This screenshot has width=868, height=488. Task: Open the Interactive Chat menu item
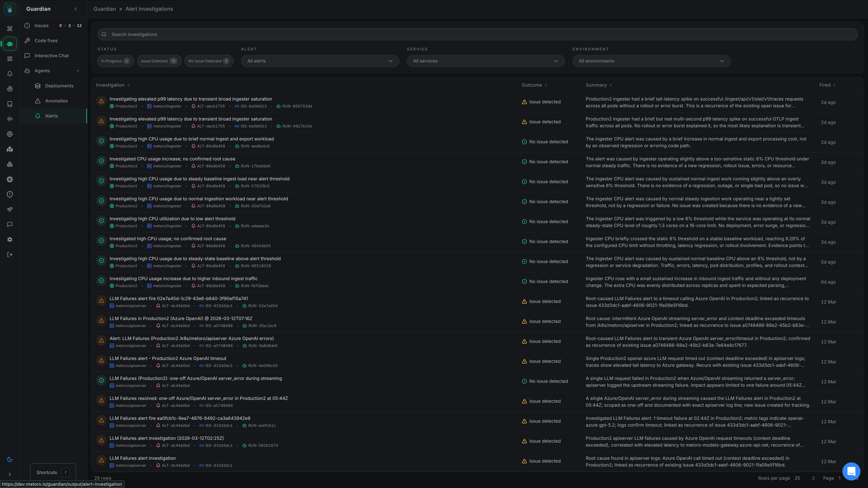[52, 55]
